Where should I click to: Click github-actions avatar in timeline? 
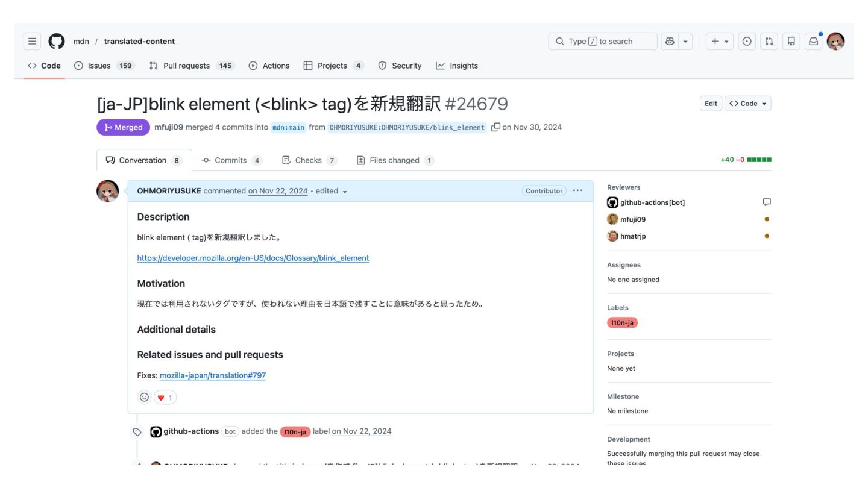point(156,431)
